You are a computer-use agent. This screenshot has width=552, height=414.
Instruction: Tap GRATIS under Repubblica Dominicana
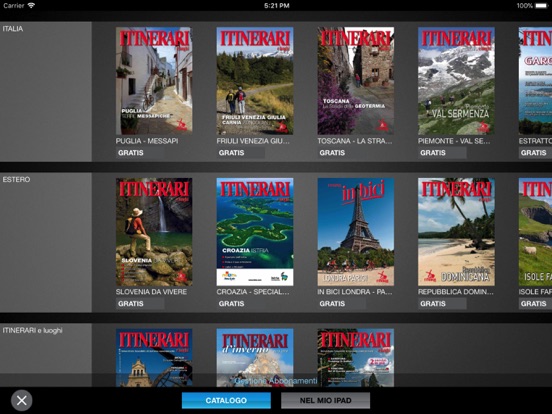(x=442, y=303)
